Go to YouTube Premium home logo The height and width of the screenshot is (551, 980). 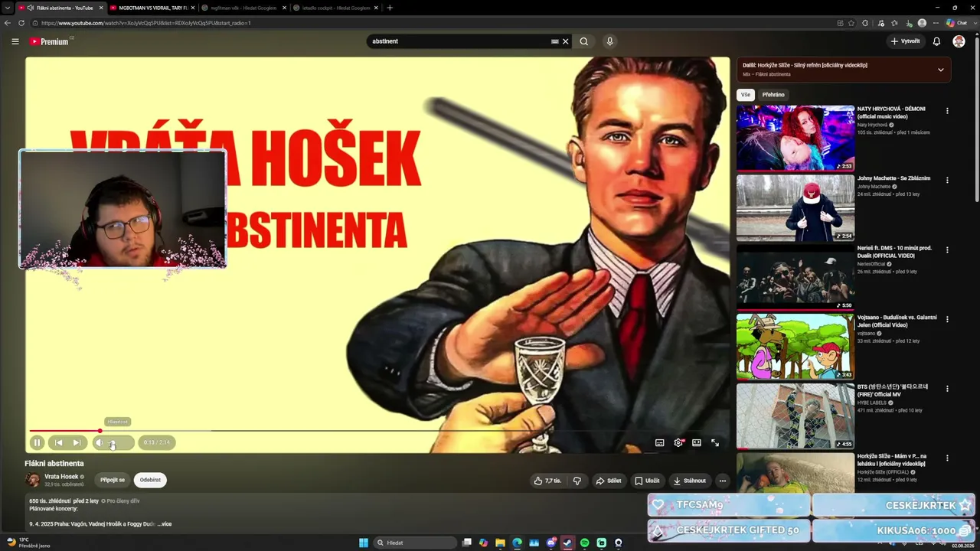(51, 41)
